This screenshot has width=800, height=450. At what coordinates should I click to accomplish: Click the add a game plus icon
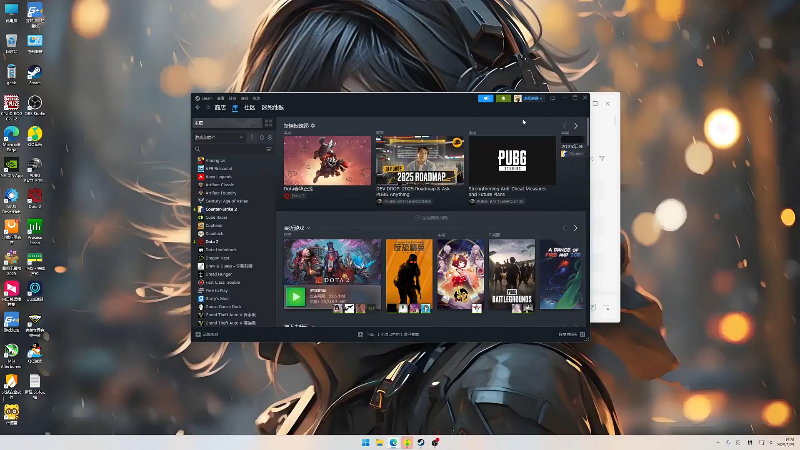[198, 334]
